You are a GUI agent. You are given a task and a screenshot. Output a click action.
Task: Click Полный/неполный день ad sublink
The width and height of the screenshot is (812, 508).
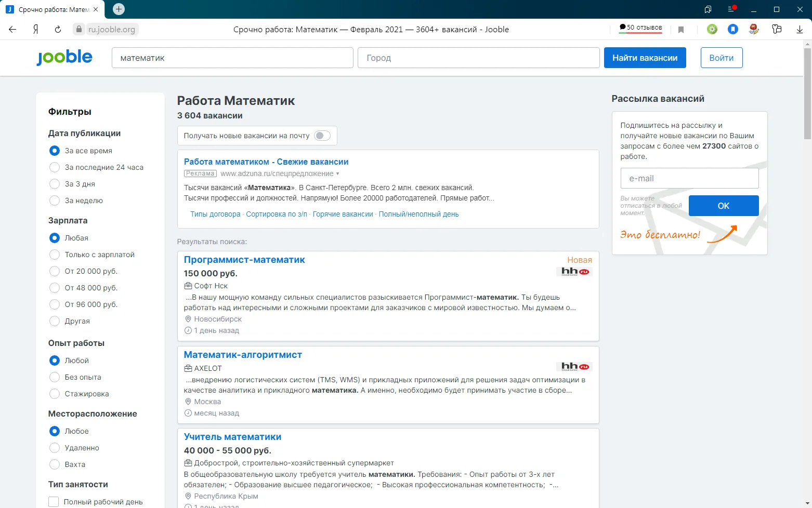[418, 214]
